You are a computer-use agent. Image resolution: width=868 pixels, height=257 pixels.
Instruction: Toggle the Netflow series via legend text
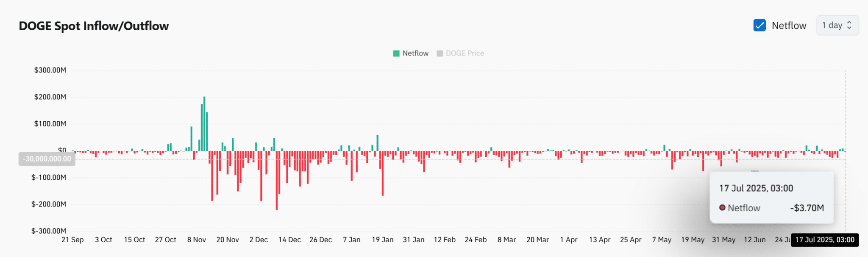(415, 53)
